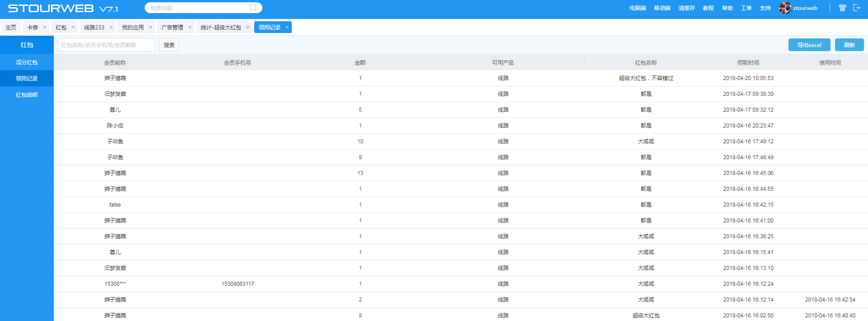Click the 导出excel button
The width and height of the screenshot is (868, 321).
809,45
